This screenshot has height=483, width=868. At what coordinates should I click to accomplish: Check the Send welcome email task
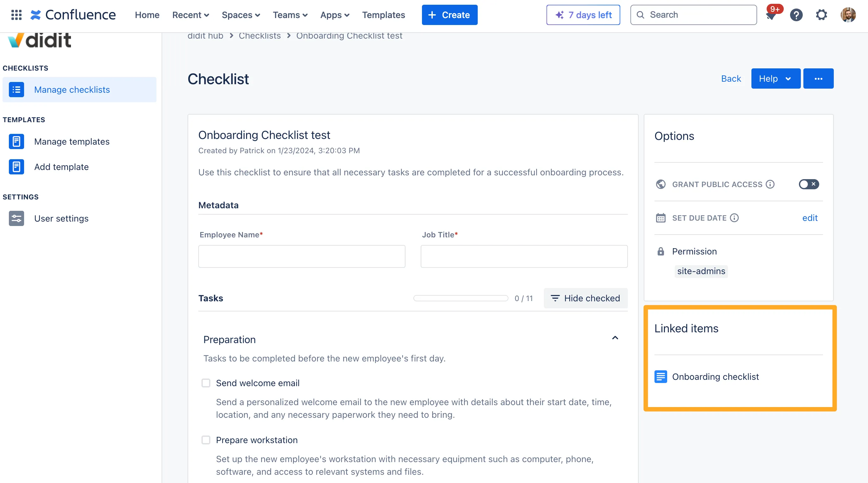tap(206, 383)
